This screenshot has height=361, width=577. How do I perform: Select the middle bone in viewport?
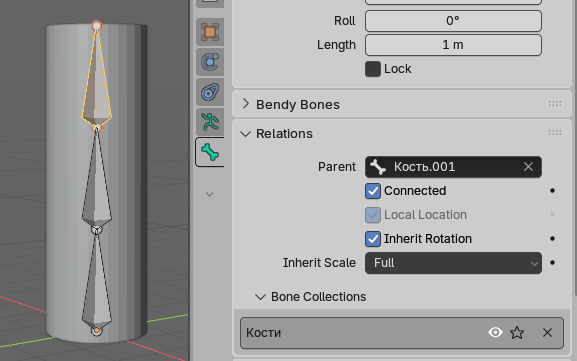[96, 184]
